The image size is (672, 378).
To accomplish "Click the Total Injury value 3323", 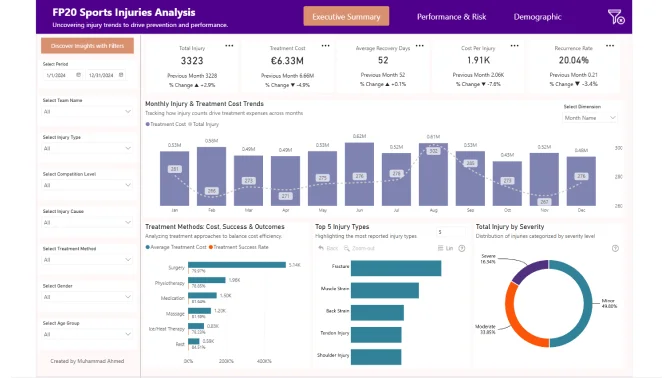I will [192, 61].
